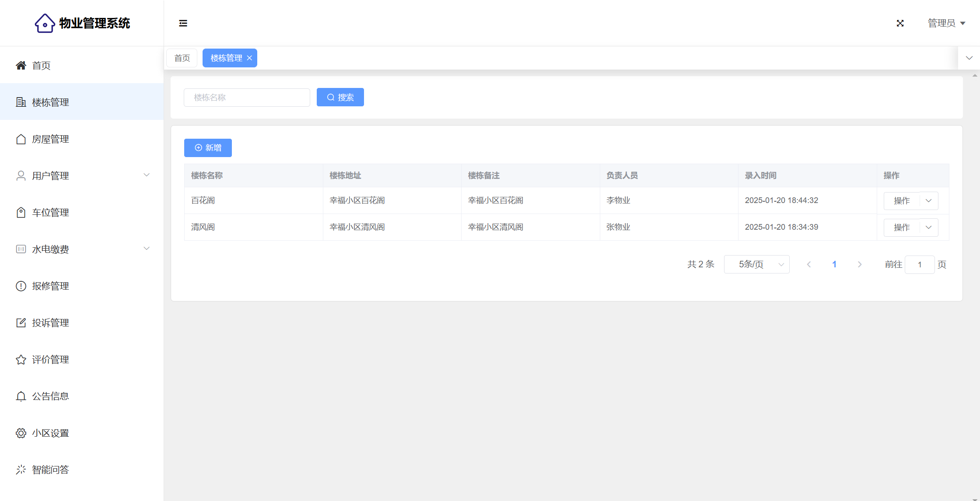Click the sidebar collapse hamburger icon

(x=183, y=23)
